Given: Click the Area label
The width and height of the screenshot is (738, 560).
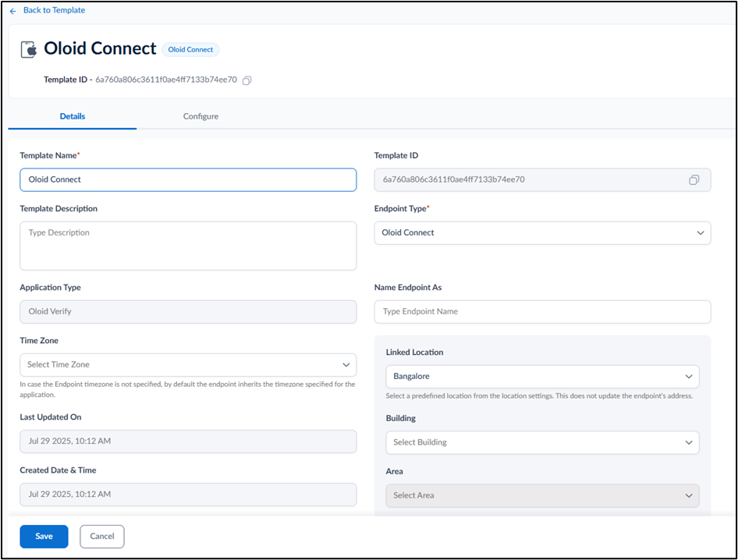Looking at the screenshot, I should click(x=395, y=471).
